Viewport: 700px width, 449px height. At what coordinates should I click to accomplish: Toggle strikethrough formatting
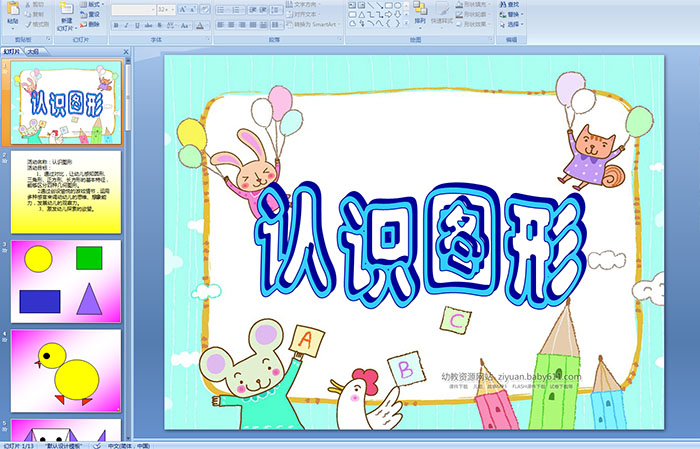[x=148, y=25]
